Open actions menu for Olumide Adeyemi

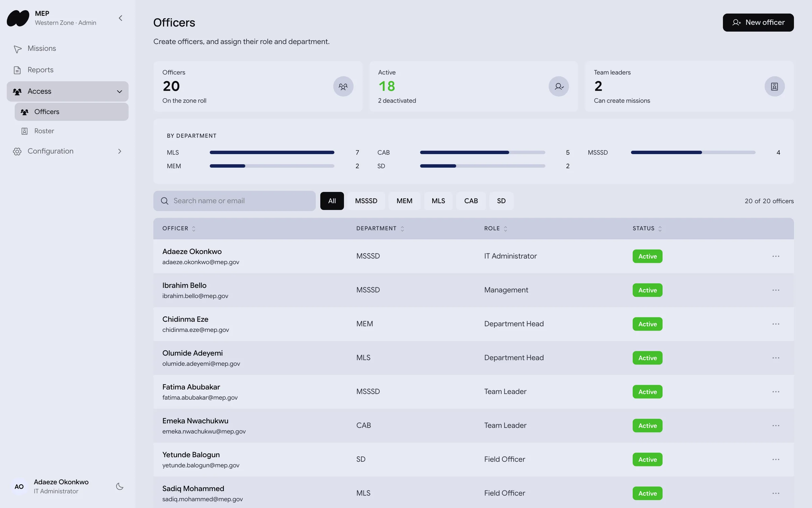point(775,358)
